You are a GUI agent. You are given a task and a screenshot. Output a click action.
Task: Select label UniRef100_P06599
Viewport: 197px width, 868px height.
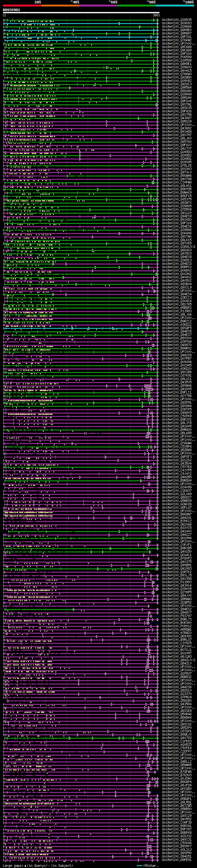[x=177, y=57]
